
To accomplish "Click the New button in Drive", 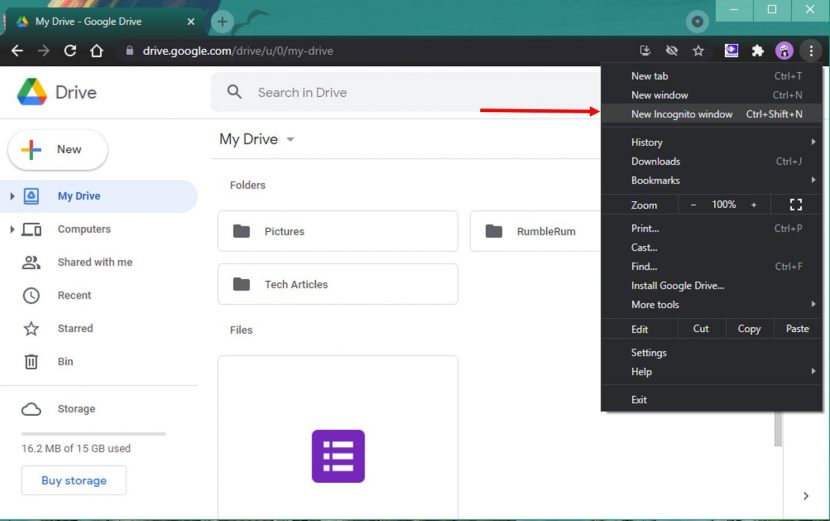I will tap(58, 150).
